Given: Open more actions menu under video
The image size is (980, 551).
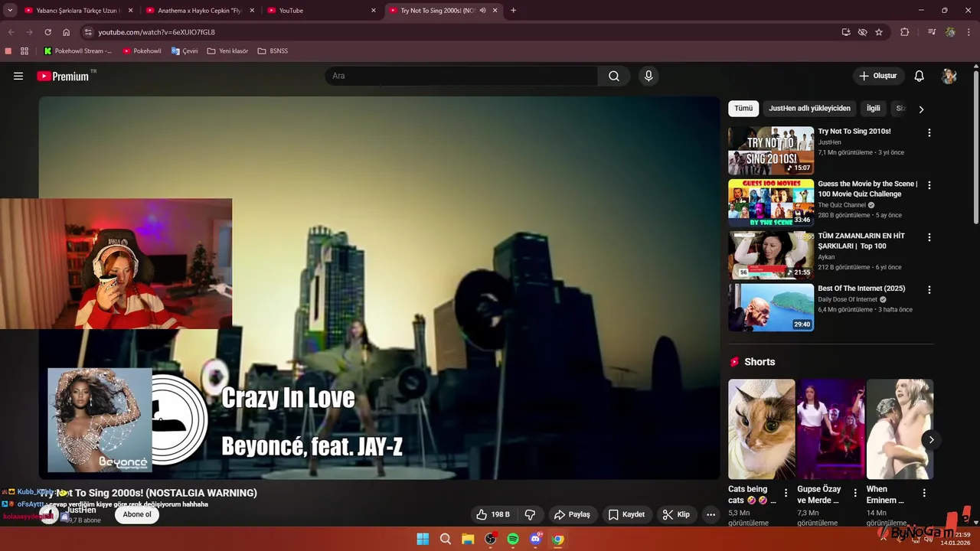Looking at the screenshot, I should pyautogui.click(x=710, y=514).
